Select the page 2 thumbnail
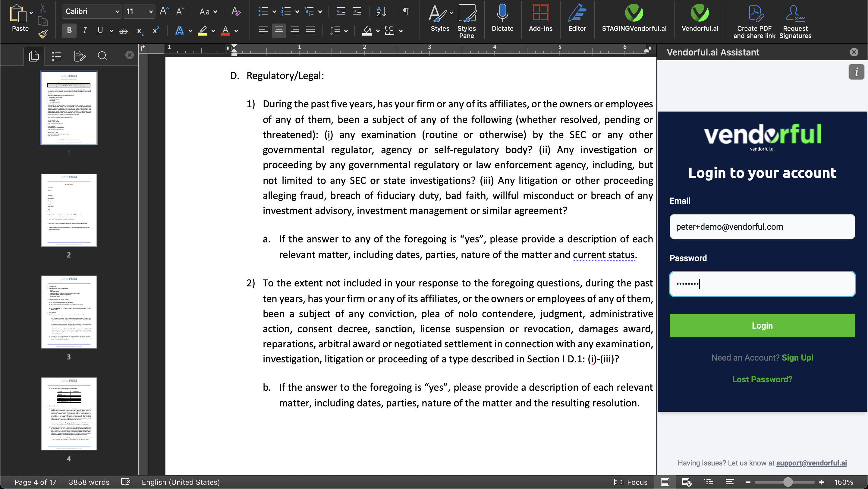The image size is (868, 489). 69,210
